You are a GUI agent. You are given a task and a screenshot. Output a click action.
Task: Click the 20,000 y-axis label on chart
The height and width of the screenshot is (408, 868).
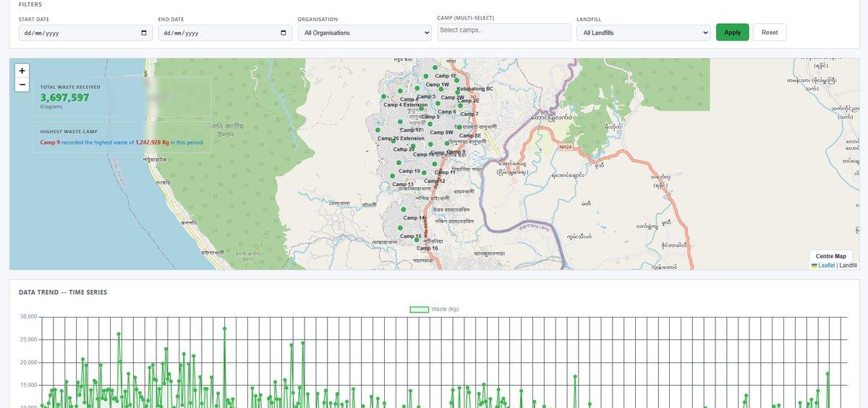(27, 362)
